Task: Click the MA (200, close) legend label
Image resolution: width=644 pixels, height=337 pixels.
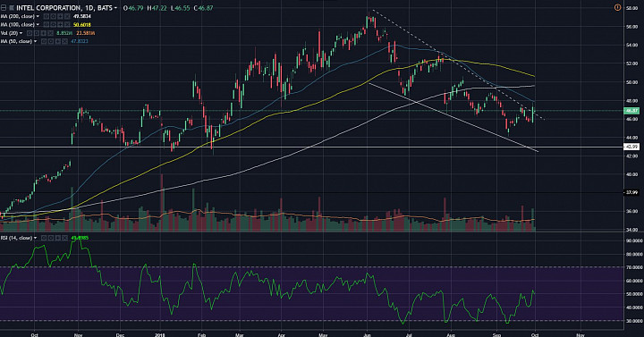Action: pyautogui.click(x=17, y=16)
